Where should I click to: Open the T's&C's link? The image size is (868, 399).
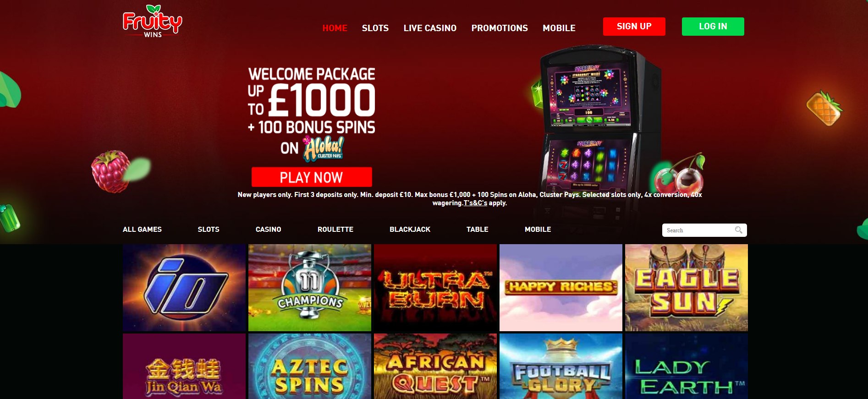pyautogui.click(x=475, y=203)
